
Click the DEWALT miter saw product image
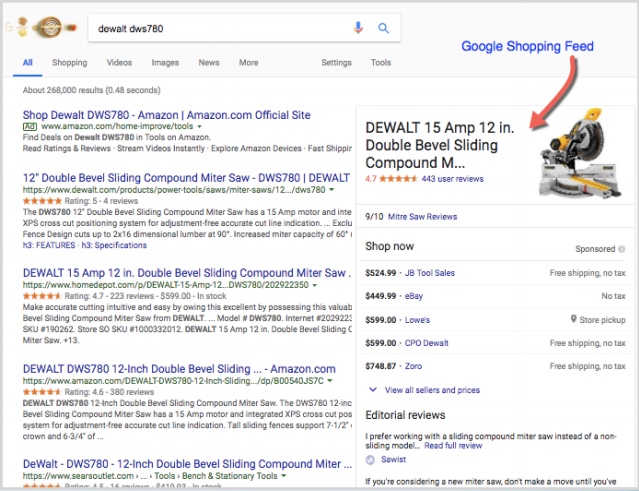click(x=579, y=153)
